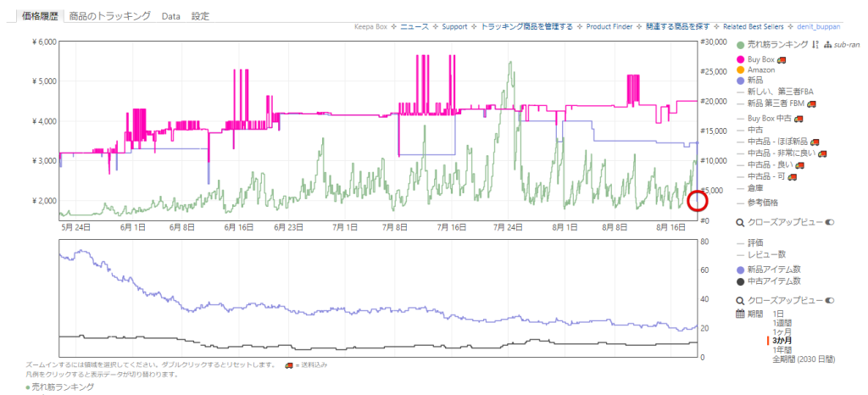Click the pink Buy Box color dot
The image size is (868, 395).
741,59
